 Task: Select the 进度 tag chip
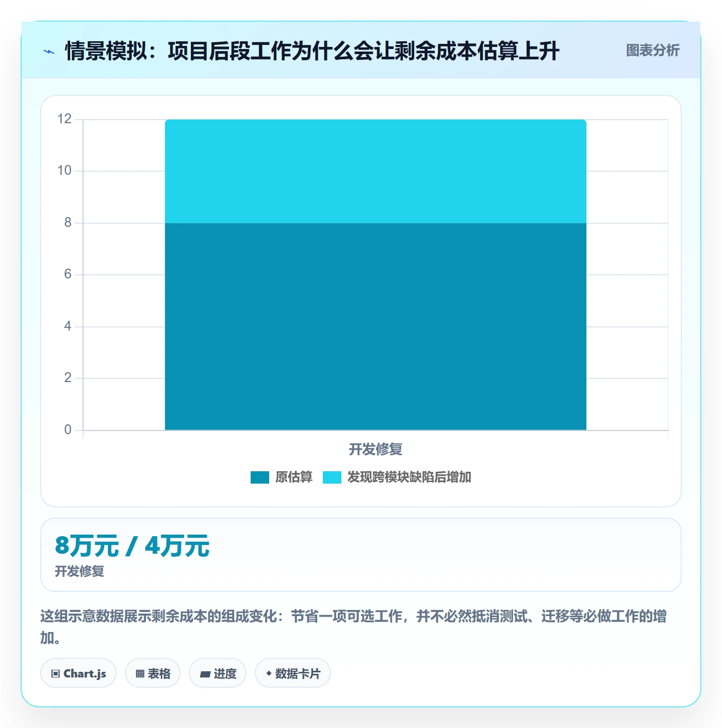(218, 673)
